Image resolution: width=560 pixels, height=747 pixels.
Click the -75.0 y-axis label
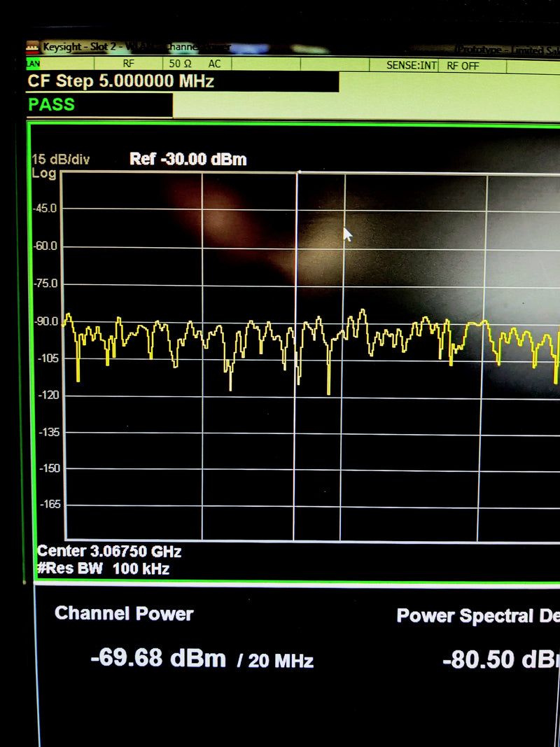point(45,284)
